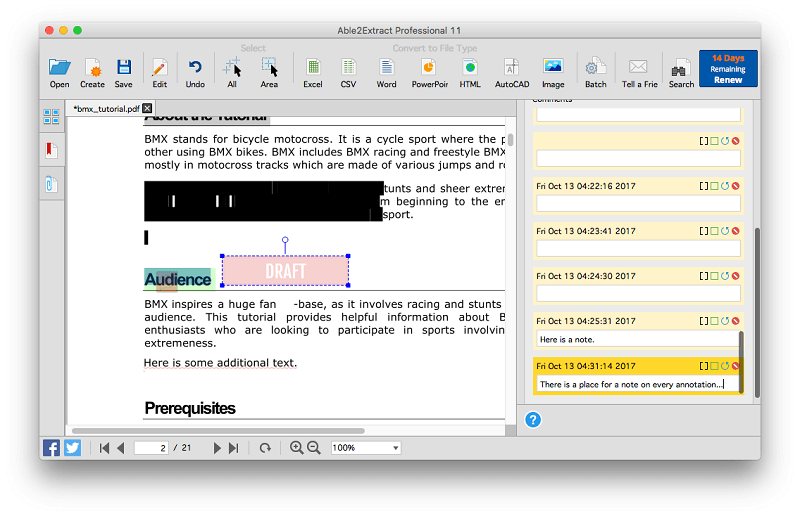Share on Twitter

[72, 448]
